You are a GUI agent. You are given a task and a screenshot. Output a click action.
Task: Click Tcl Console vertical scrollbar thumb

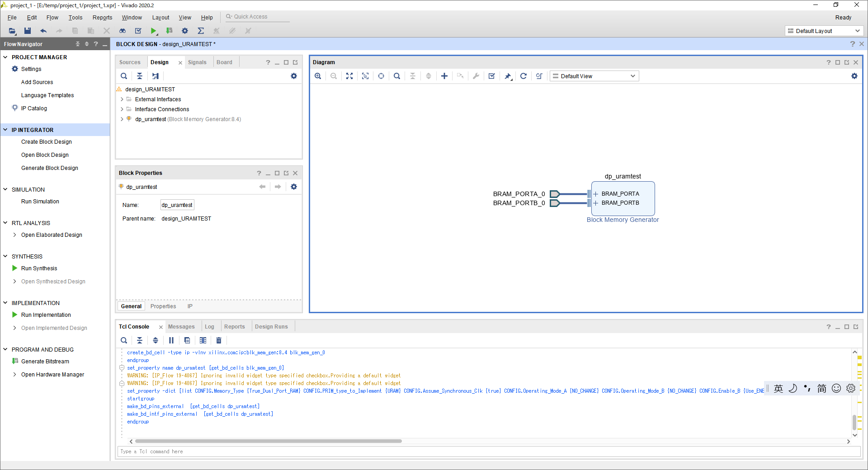click(x=854, y=422)
